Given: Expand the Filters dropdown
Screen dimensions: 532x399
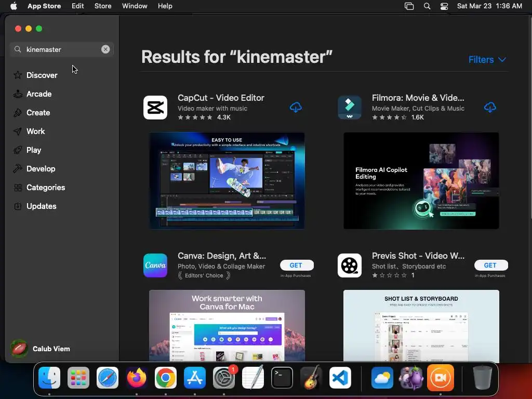Looking at the screenshot, I should point(487,60).
